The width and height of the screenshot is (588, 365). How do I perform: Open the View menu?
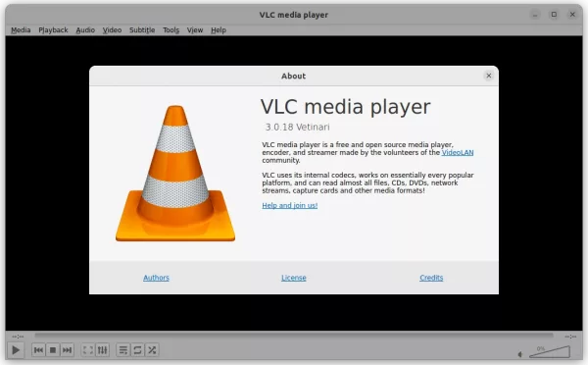tap(195, 30)
